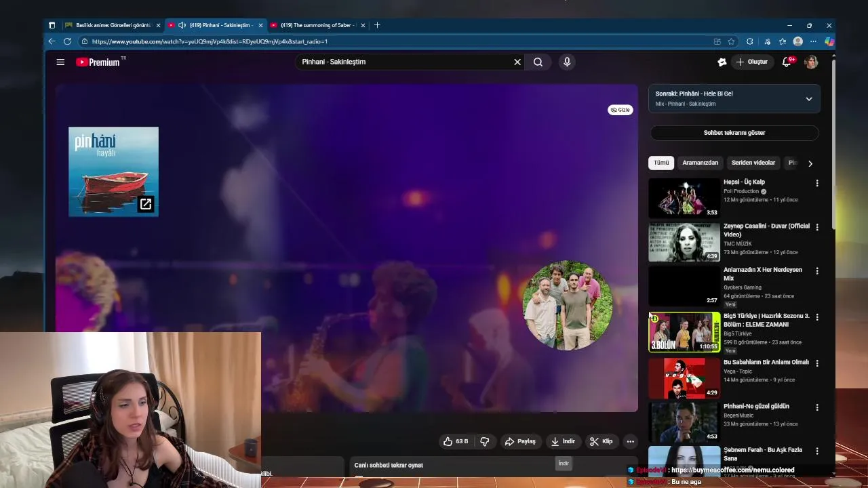Share the video with Paylaş
The width and height of the screenshot is (868, 488).
click(x=520, y=441)
